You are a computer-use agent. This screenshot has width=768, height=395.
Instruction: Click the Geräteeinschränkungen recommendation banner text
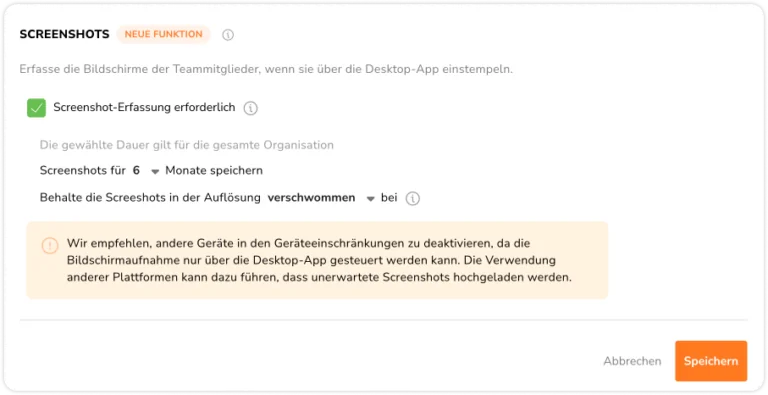click(x=319, y=260)
